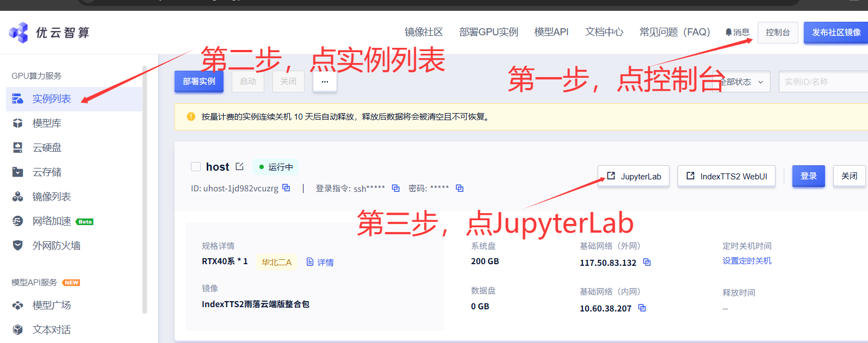Click the 优云智算 logo
Viewport: 868px width, 343px height.
pyautogui.click(x=49, y=33)
